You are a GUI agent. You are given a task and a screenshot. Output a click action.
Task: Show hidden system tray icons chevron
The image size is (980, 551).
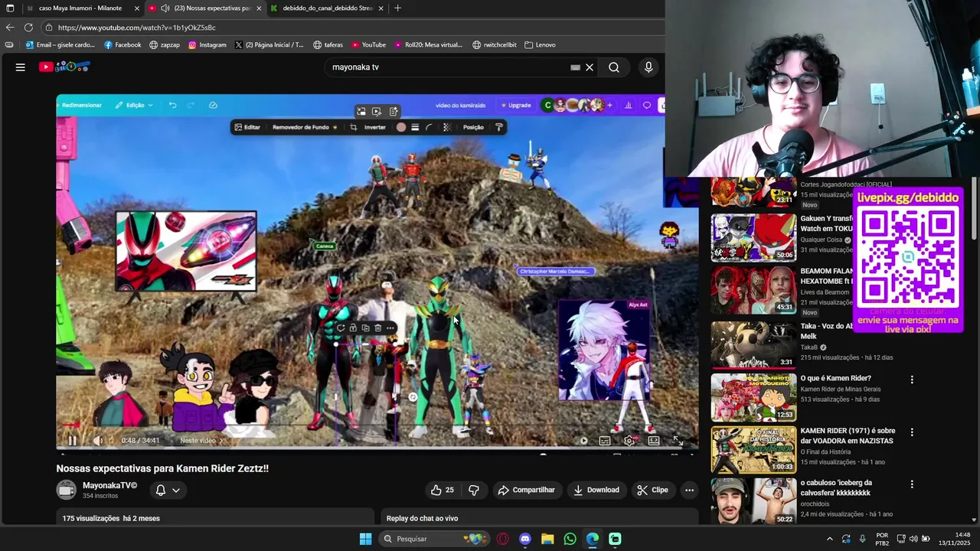coord(829,539)
